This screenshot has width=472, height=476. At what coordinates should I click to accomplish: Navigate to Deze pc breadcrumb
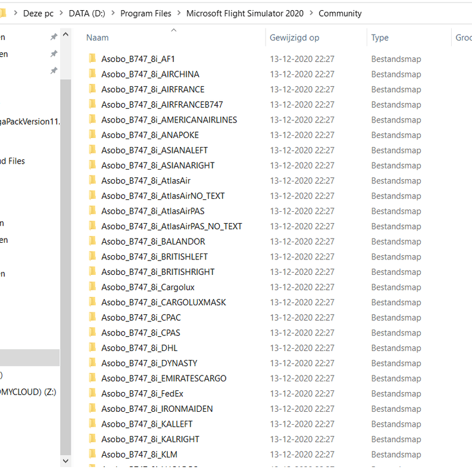click(38, 14)
